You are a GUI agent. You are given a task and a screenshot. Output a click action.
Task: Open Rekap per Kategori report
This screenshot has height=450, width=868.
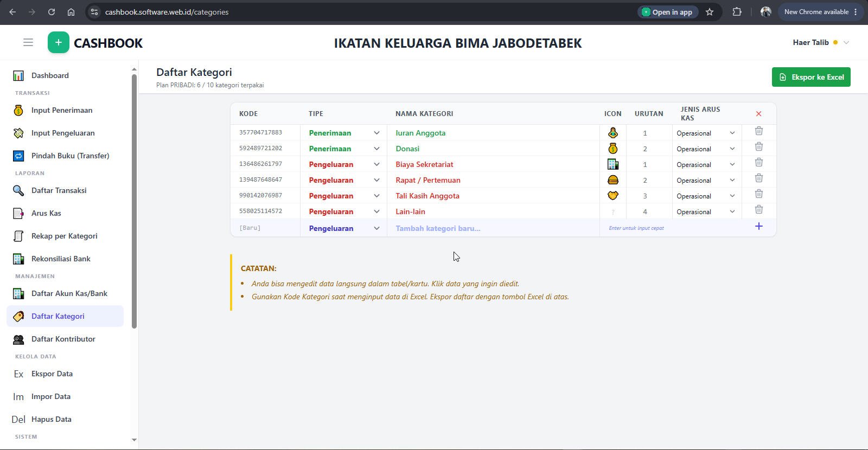coord(65,236)
